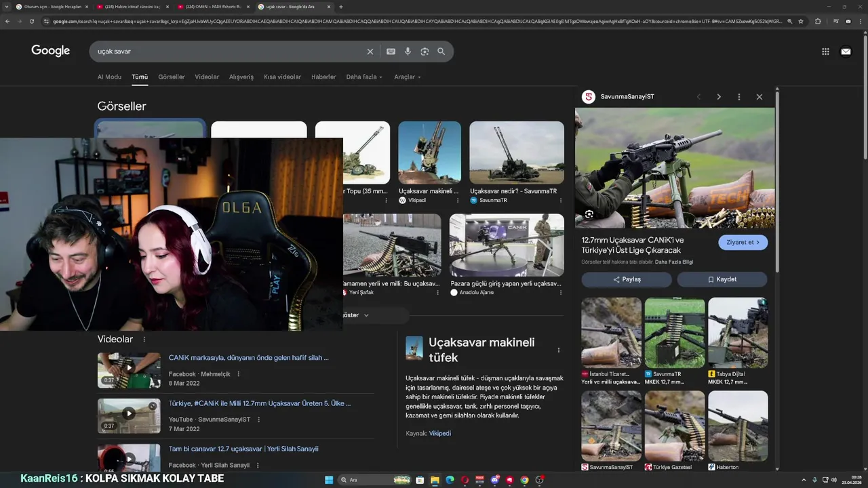Click the Ziyaret et button

(743, 242)
